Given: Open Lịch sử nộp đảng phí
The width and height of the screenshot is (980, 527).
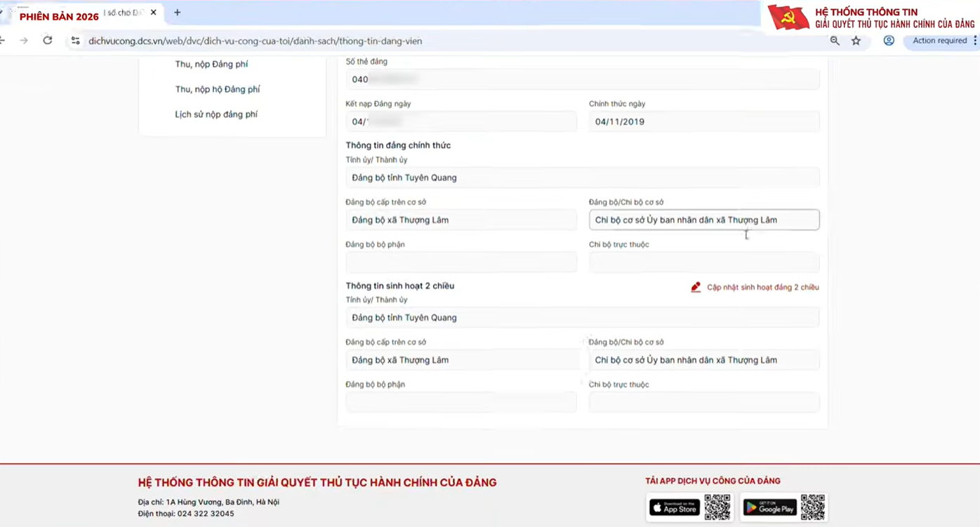Looking at the screenshot, I should (x=216, y=114).
